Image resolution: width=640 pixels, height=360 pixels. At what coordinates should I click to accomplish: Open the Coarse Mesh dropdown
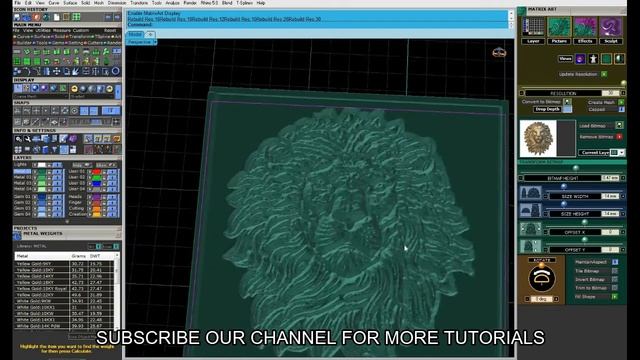[x=40, y=97]
